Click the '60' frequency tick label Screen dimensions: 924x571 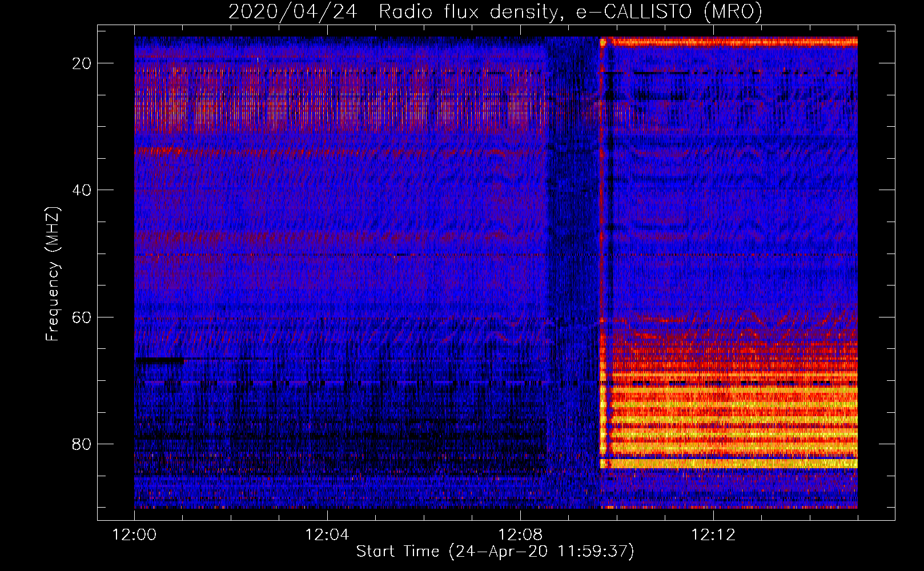point(82,316)
